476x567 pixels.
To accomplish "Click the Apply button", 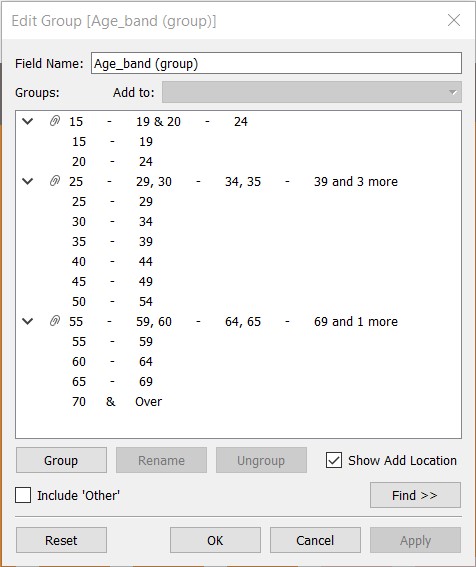I will [x=415, y=540].
